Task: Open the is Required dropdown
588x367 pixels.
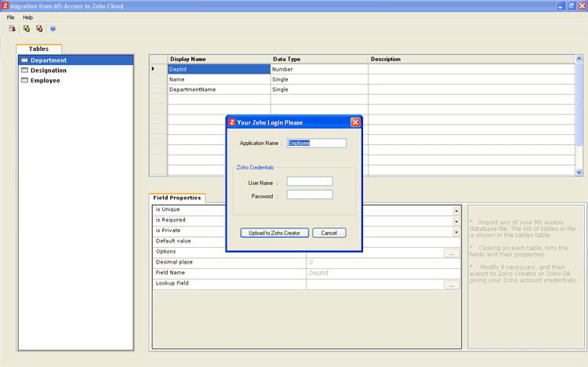Action: tap(456, 221)
